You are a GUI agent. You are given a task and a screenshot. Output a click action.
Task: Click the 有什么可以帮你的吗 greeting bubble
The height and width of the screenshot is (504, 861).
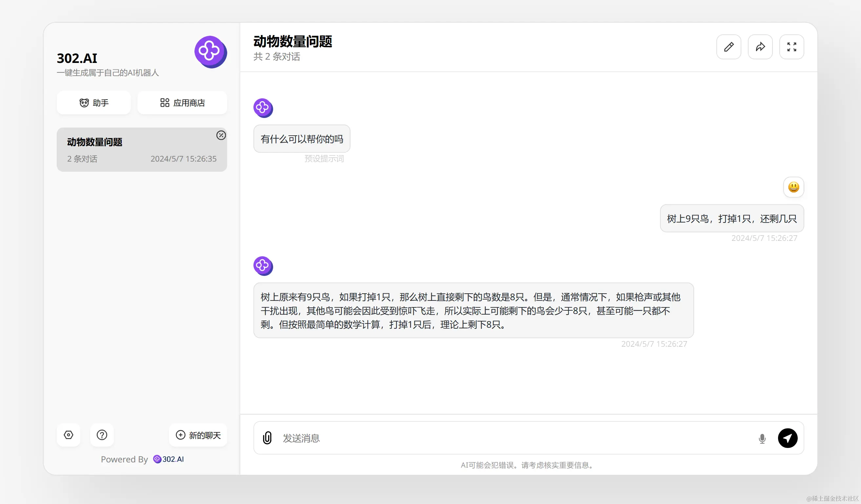tap(302, 139)
